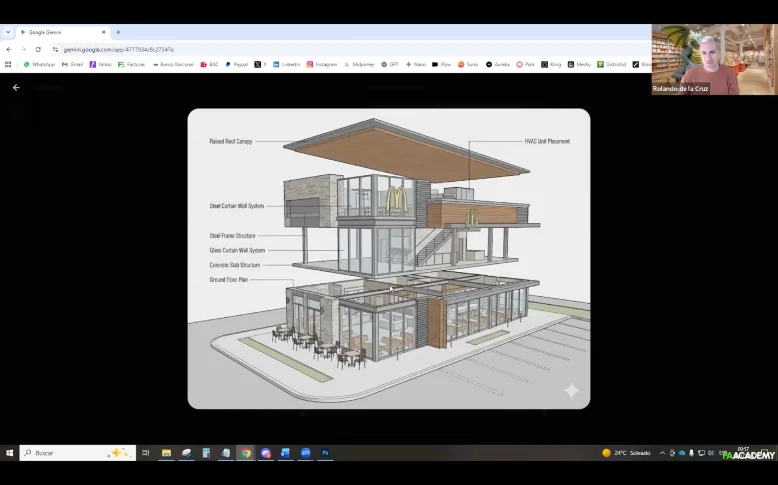
Task: Click the back arrow in image viewer
Action: click(16, 88)
